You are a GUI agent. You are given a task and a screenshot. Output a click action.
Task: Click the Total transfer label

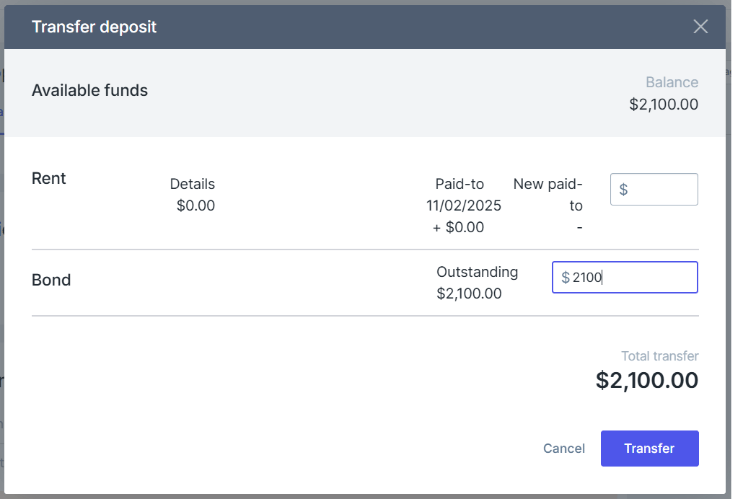pos(660,356)
